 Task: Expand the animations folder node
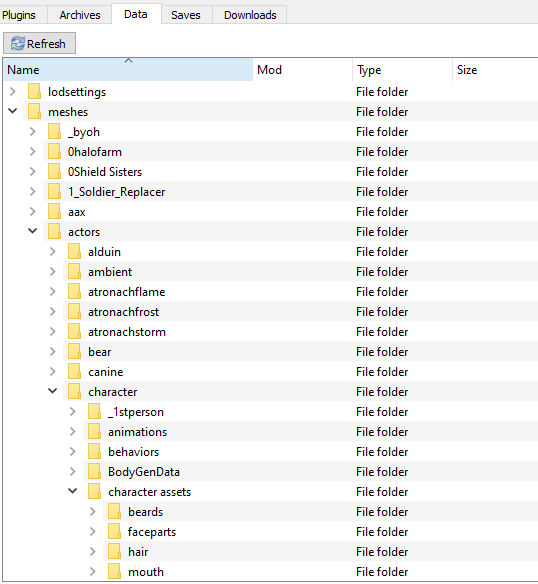click(x=73, y=432)
